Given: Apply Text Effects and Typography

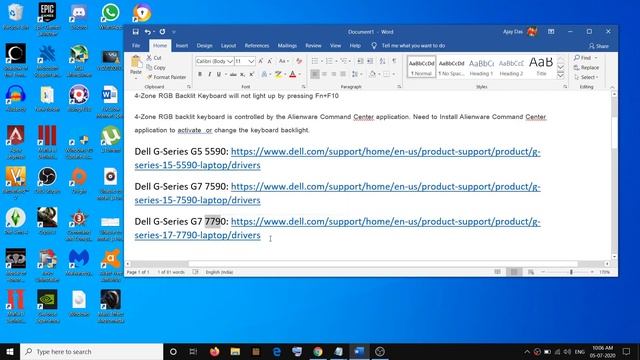Looking at the screenshot, I should [x=264, y=74].
